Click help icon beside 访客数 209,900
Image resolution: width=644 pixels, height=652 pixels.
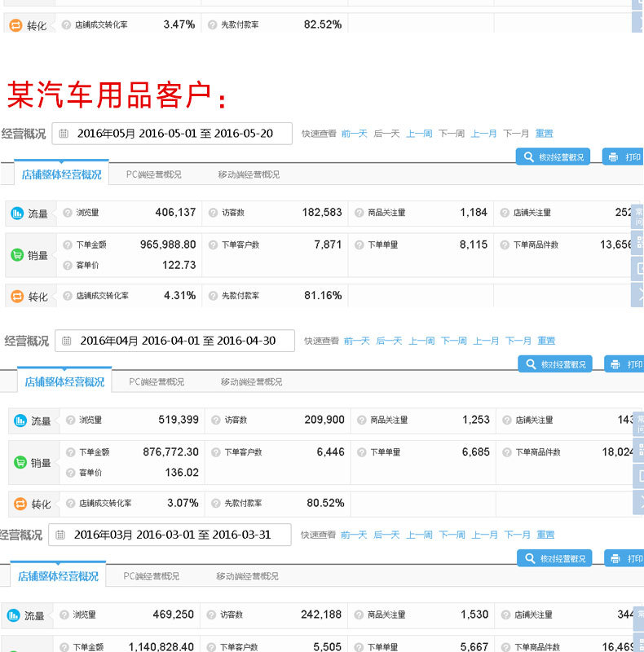[215, 420]
